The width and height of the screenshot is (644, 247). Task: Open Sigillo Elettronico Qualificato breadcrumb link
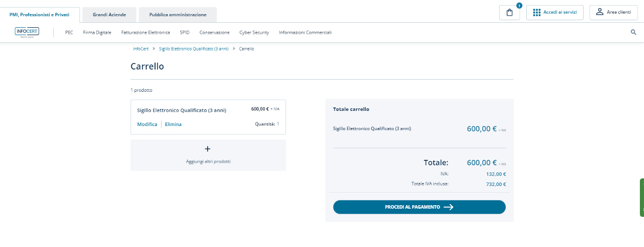coord(193,49)
